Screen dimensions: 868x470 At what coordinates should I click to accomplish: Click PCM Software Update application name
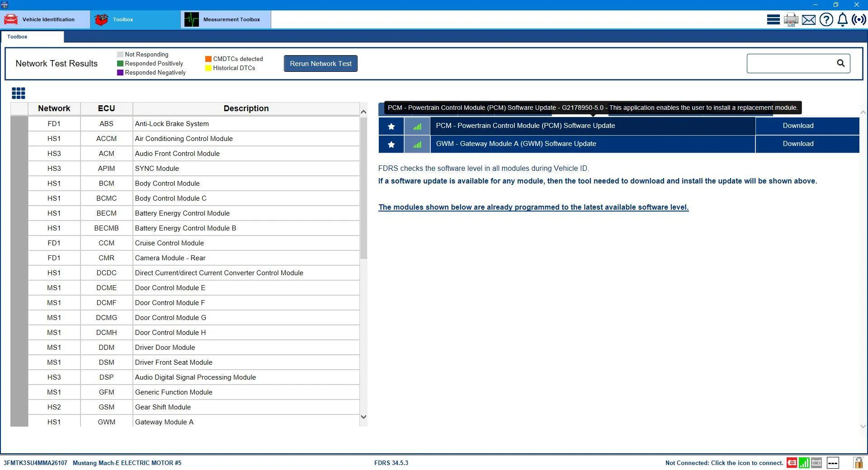[525, 126]
